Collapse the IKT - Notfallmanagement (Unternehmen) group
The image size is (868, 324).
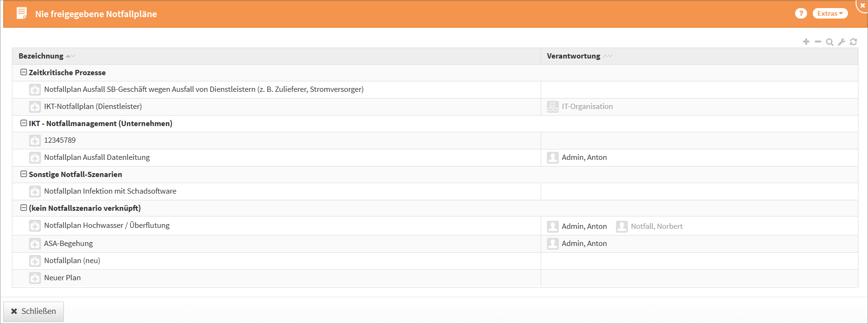pos(23,123)
